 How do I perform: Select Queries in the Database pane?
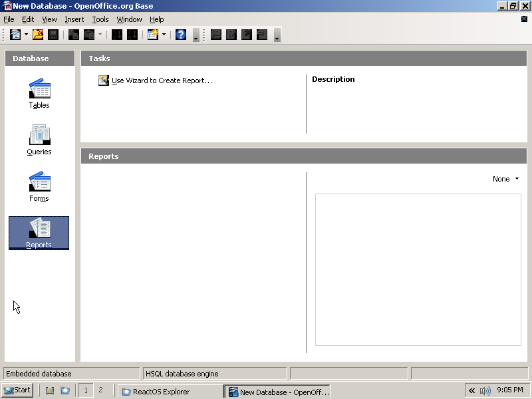39,140
